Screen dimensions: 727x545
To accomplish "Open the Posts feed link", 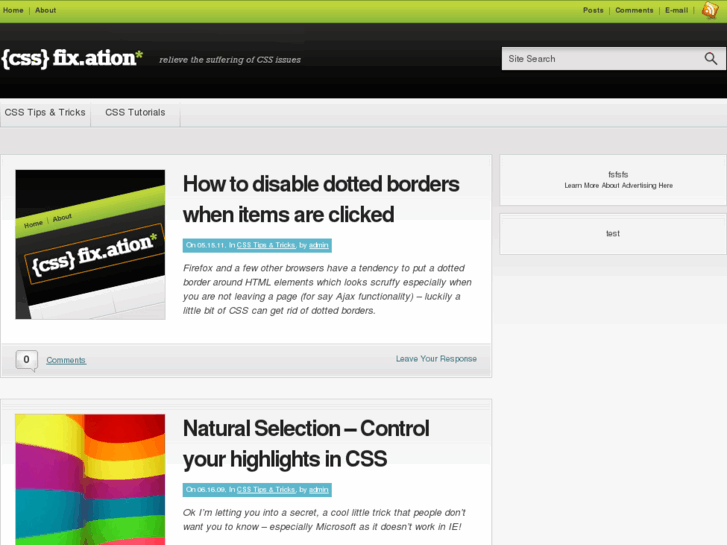I will (593, 10).
